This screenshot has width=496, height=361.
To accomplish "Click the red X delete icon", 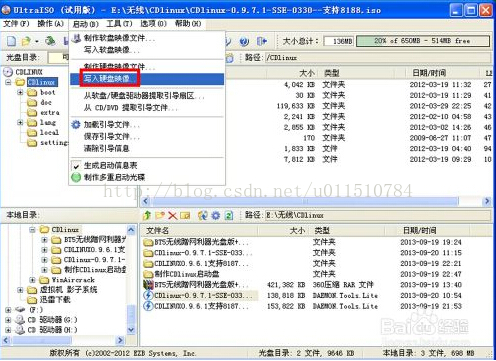I will click(x=172, y=215).
